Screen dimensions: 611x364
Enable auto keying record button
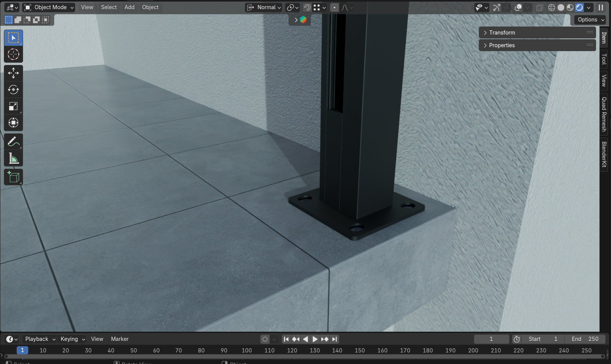pyautogui.click(x=265, y=339)
